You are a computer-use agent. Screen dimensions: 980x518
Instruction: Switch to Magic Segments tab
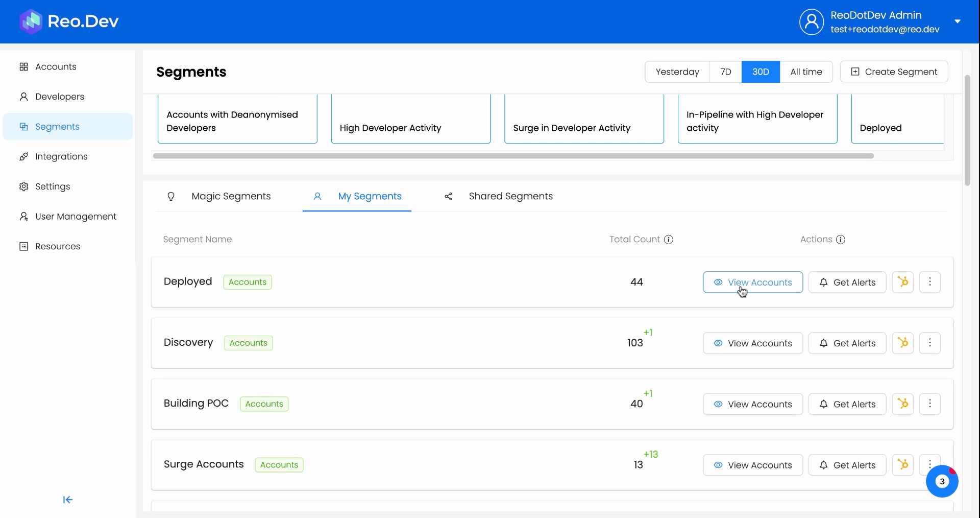coord(231,197)
